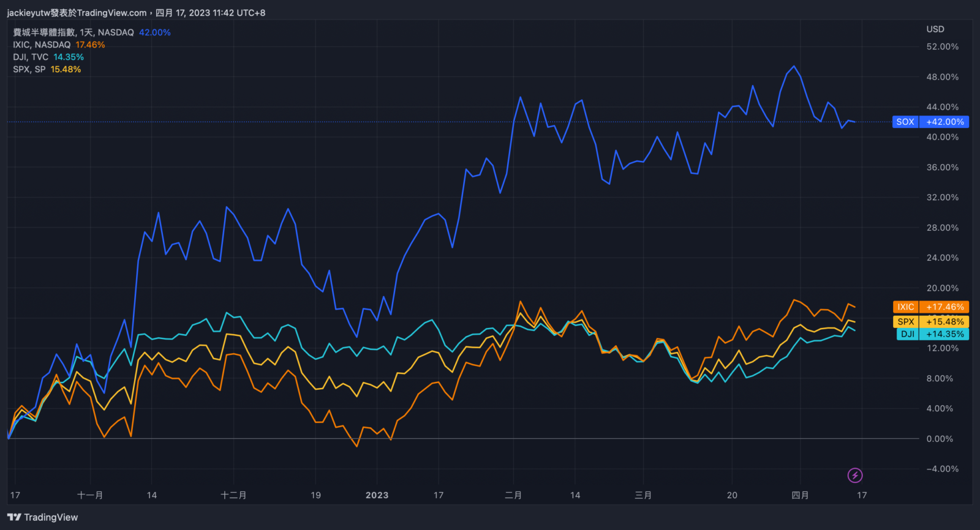This screenshot has height=530, width=980.
Task: Select the DJI, TVC legend entry
Action: pos(31,57)
